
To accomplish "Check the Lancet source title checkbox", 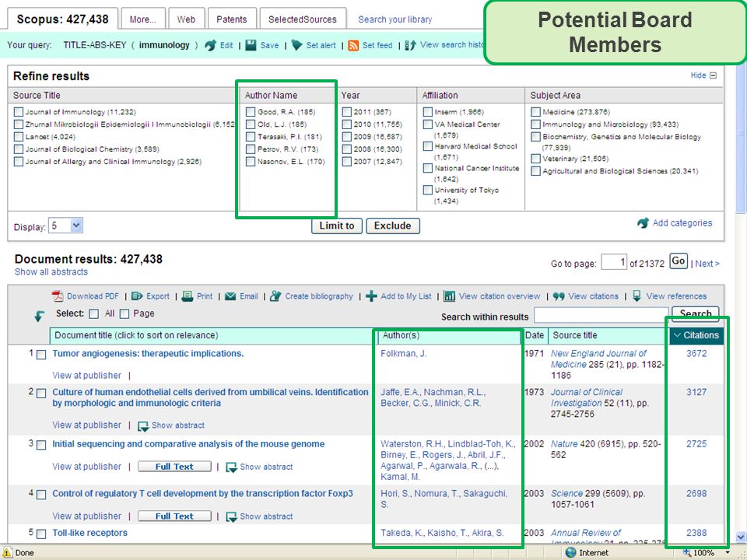I will pos(19,137).
